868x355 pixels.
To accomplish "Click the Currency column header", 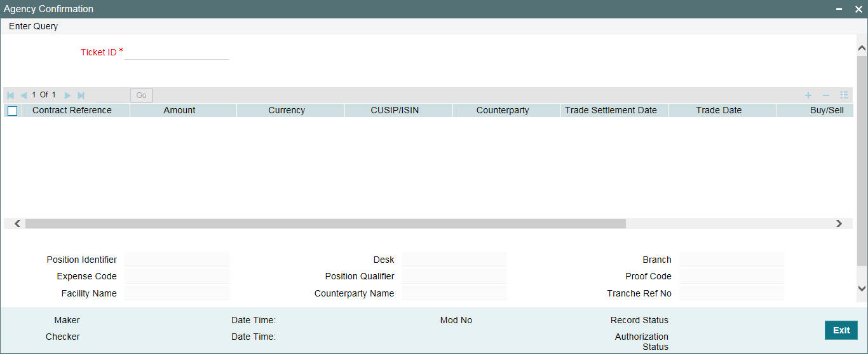I will click(290, 110).
